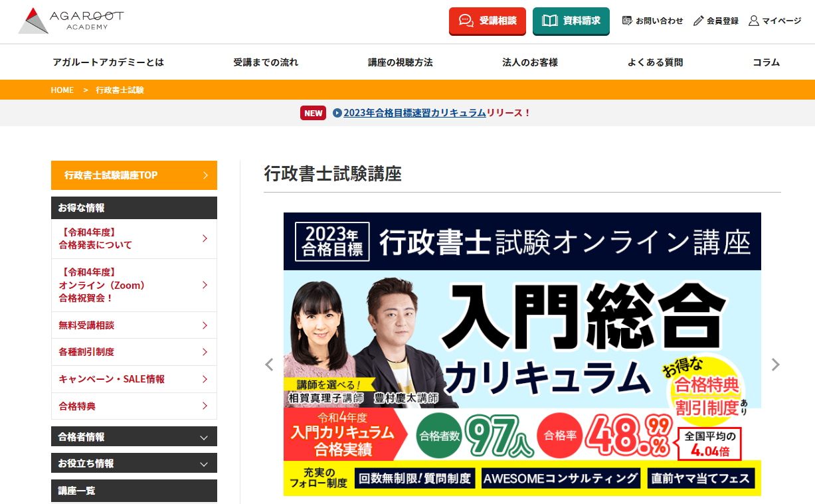Open 行政書士試験講座TOP sidebar button
The width and height of the screenshot is (815, 504).
pyautogui.click(x=134, y=175)
